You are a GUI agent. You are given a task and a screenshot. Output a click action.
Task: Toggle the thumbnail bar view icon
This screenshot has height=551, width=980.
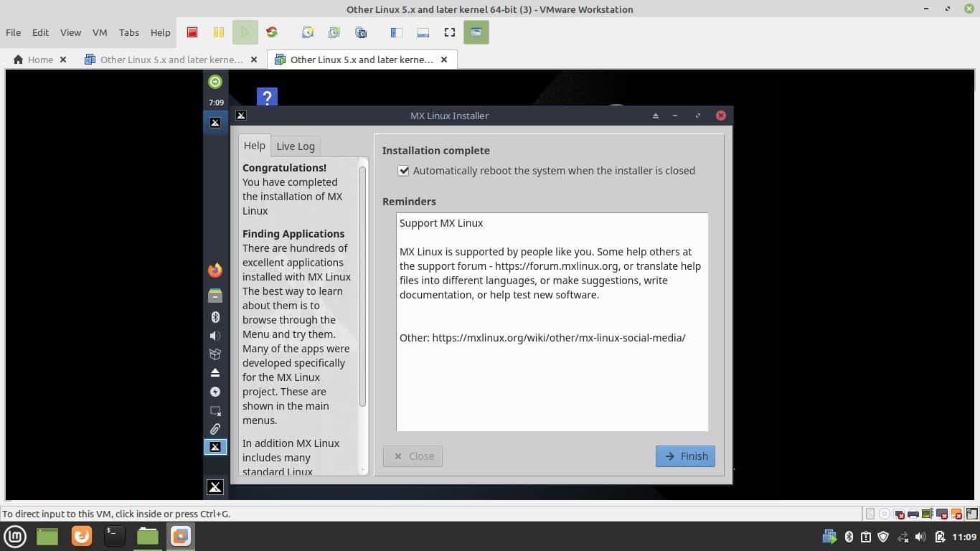pyautogui.click(x=423, y=32)
